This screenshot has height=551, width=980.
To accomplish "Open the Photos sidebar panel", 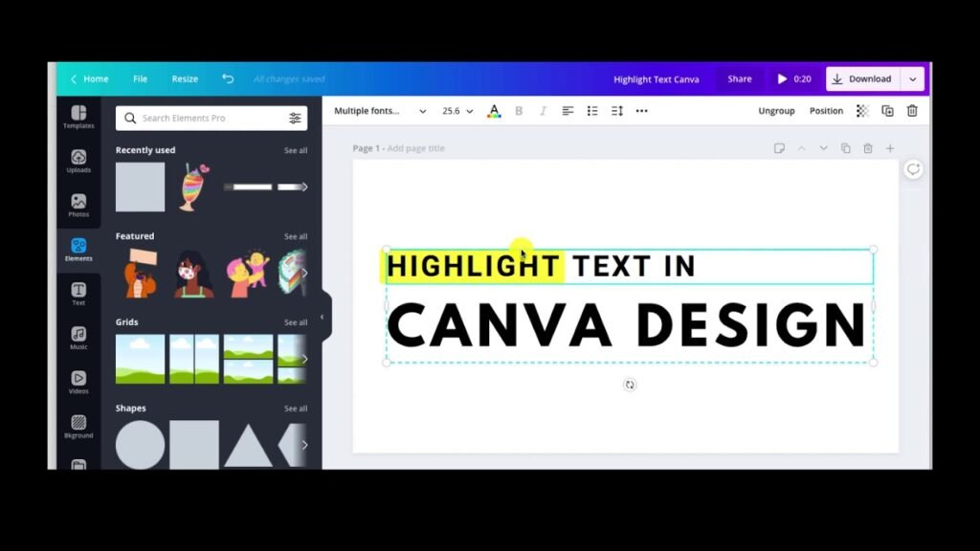I will 78,206.
